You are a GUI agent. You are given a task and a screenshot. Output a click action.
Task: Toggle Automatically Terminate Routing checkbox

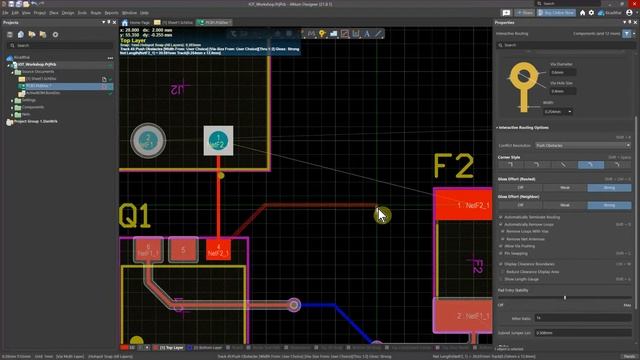tap(501, 217)
